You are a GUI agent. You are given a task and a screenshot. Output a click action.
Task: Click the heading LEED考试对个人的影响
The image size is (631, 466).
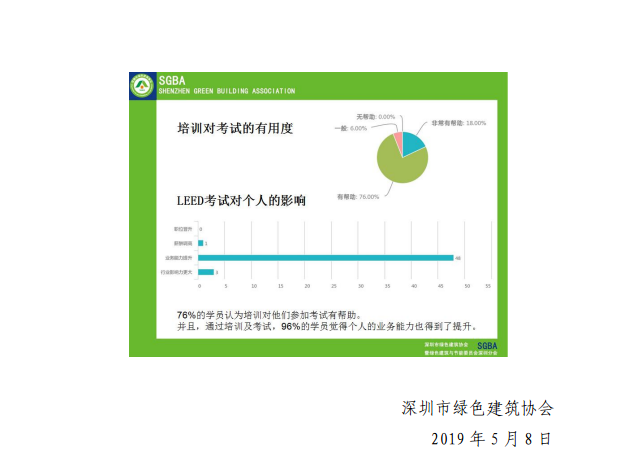241,201
